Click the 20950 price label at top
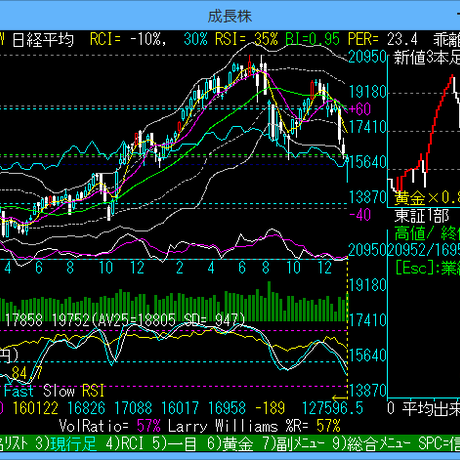 tap(368, 57)
